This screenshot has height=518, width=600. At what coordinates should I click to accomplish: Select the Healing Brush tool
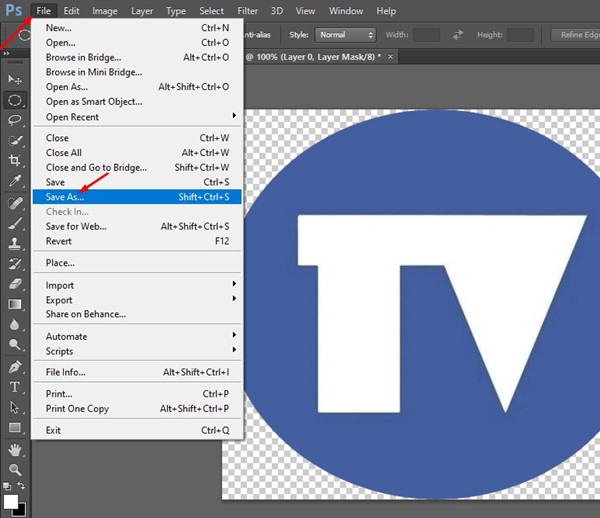click(x=15, y=203)
